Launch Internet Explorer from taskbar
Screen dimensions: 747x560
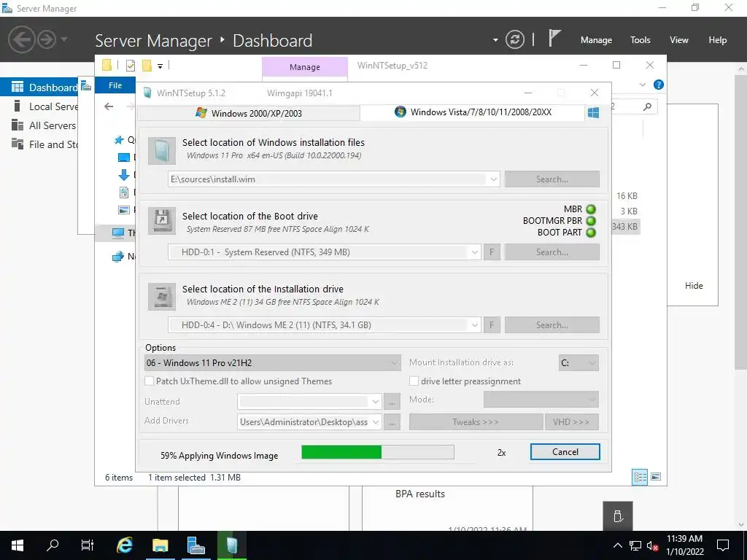124,545
